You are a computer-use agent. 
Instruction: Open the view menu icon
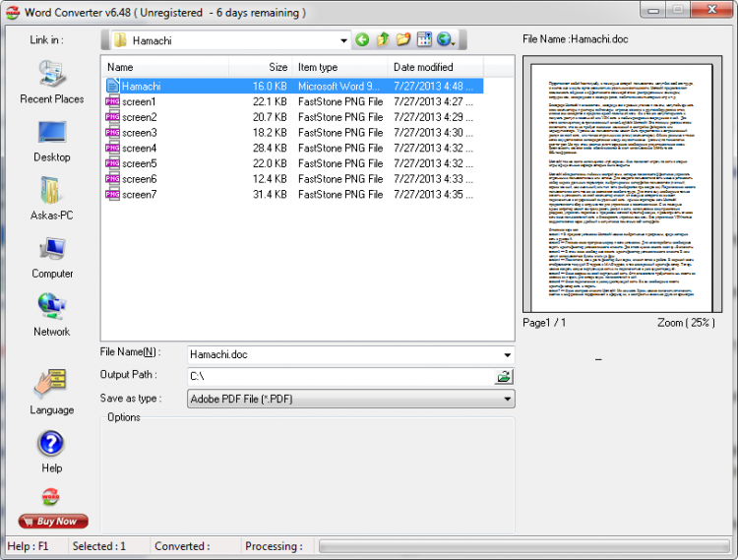tap(424, 40)
